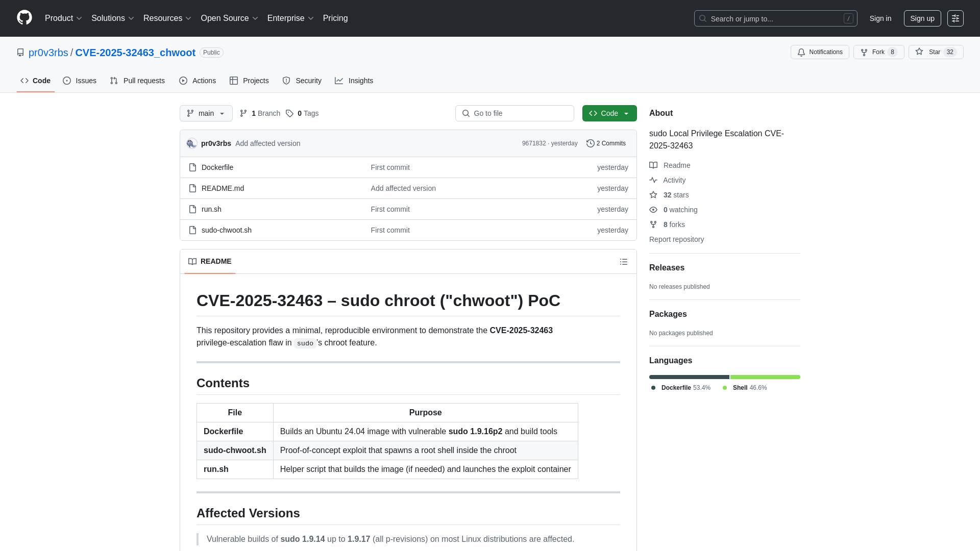The height and width of the screenshot is (551, 980).
Task: Open the README.md file
Action: click(x=223, y=188)
